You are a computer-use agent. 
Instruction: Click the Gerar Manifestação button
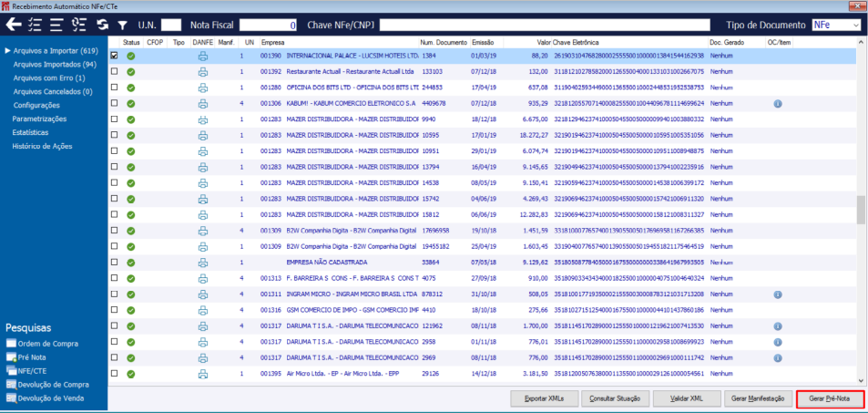click(x=757, y=398)
